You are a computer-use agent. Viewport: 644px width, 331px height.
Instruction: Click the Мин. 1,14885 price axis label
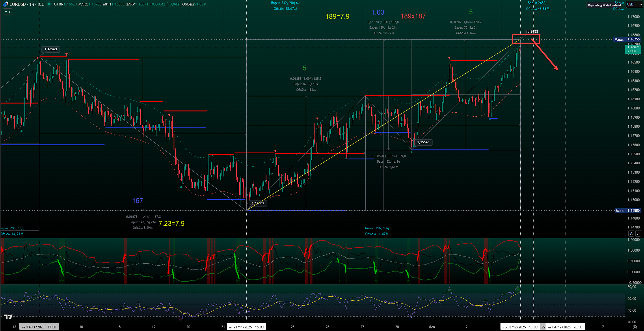pos(628,211)
